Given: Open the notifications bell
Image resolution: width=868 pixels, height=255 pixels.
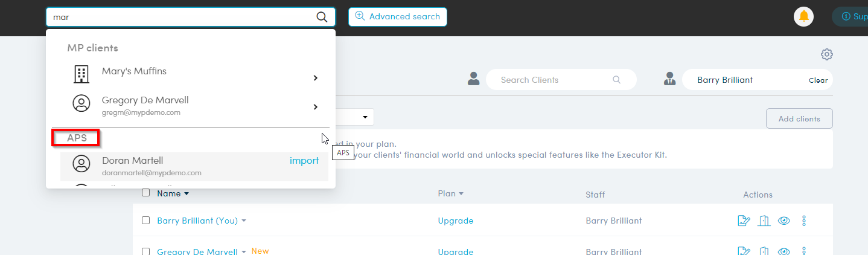Looking at the screenshot, I should [803, 16].
